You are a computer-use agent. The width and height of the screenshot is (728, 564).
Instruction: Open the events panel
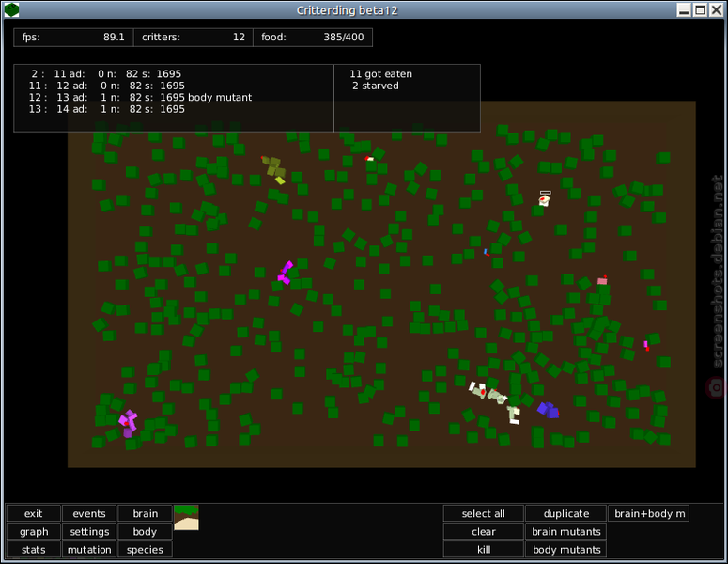click(x=89, y=513)
